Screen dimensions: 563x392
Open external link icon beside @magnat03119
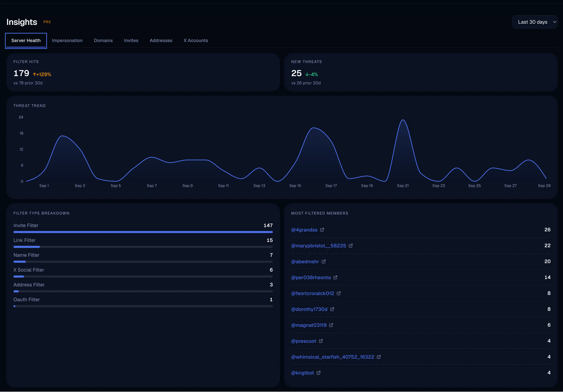[331, 325]
